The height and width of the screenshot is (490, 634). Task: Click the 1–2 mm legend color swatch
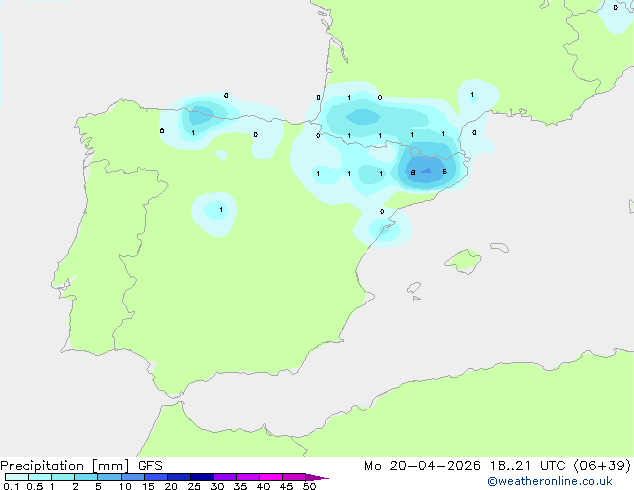point(63,477)
